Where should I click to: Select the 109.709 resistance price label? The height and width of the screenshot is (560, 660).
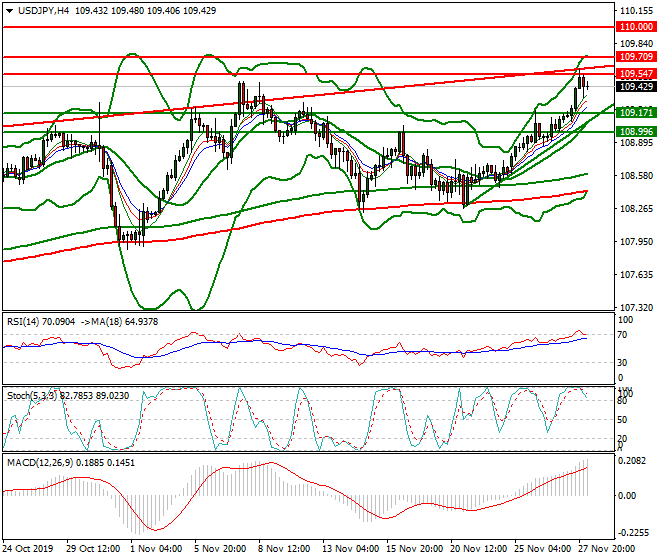[x=636, y=57]
